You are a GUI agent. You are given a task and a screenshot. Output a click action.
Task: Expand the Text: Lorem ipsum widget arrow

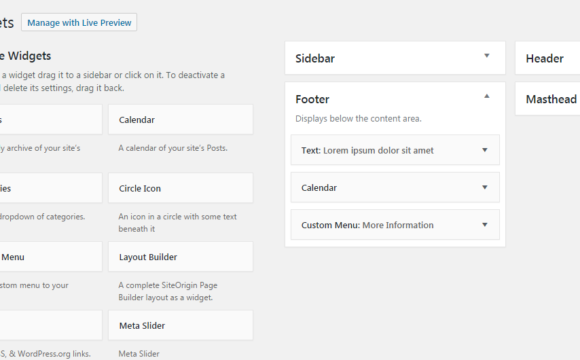point(485,150)
